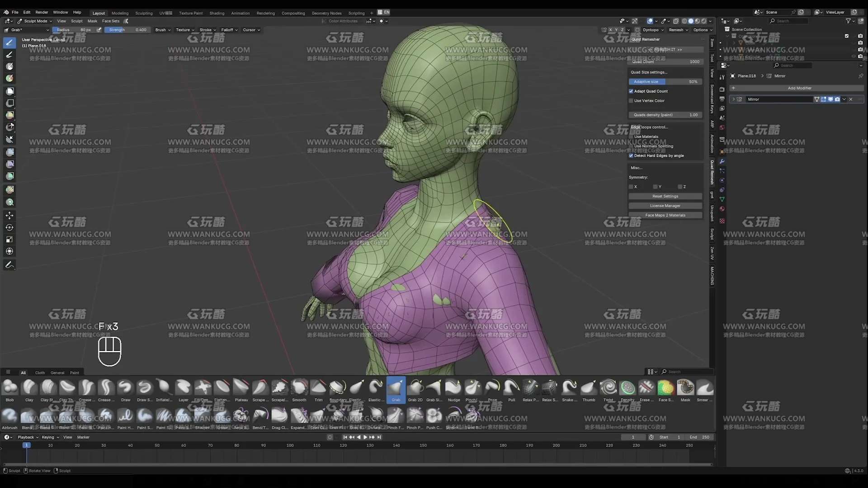Switch to Solid viewport shading
The width and height of the screenshot is (868, 488).
691,21
